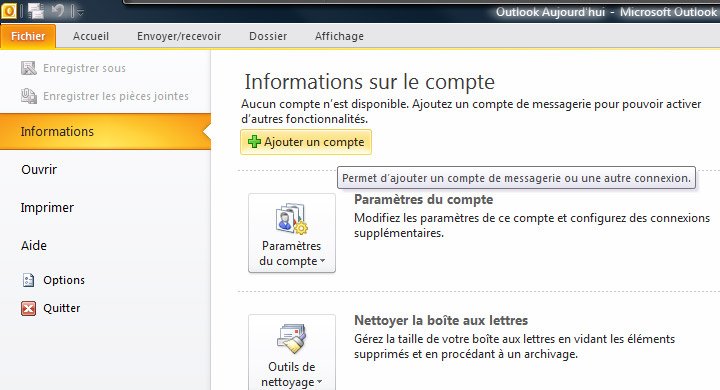Select the Dossier tab
720x390 pixels.
268,36
